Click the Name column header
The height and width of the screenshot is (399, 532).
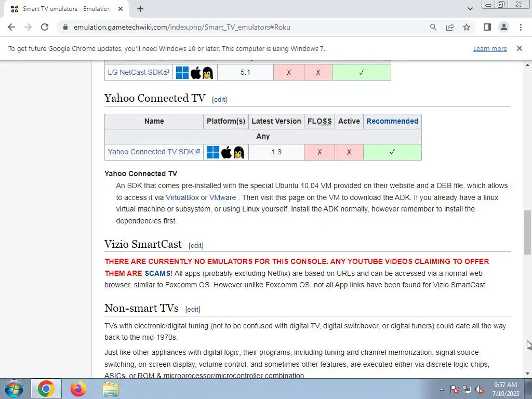coord(154,121)
